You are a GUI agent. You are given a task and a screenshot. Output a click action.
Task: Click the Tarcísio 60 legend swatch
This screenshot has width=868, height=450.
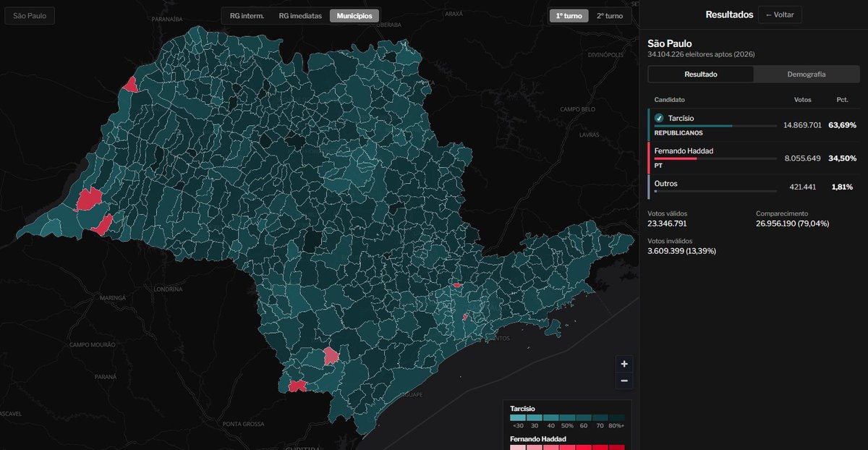coord(584,418)
